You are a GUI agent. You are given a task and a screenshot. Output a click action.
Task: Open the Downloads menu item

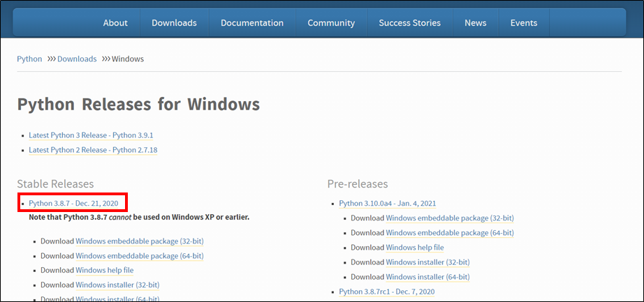pyautogui.click(x=174, y=23)
